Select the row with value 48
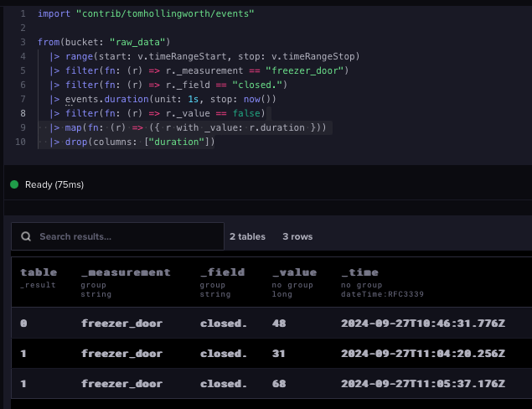Viewport: 532px width, 409px height. pos(271,323)
